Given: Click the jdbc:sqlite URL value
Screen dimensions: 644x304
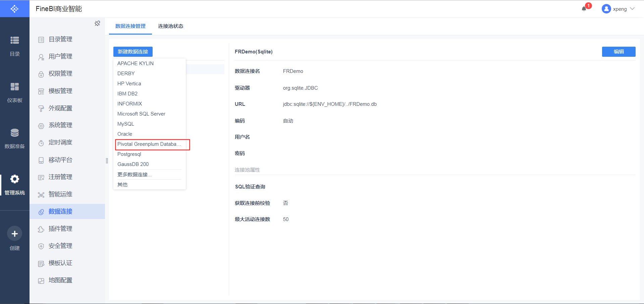Looking at the screenshot, I should (x=330, y=104).
